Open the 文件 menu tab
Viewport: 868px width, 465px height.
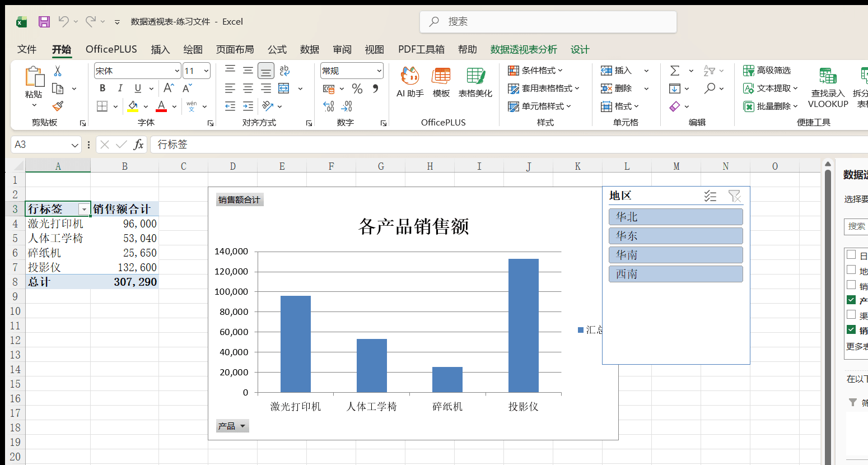tap(27, 49)
